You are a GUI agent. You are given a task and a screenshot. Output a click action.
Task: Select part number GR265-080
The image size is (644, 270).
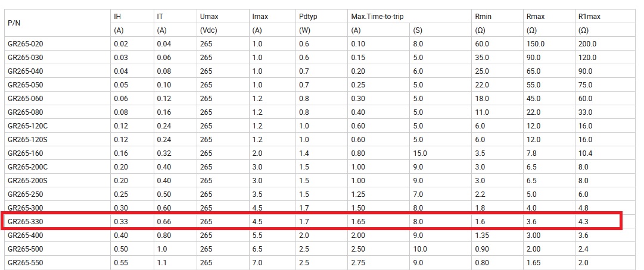coord(26,112)
